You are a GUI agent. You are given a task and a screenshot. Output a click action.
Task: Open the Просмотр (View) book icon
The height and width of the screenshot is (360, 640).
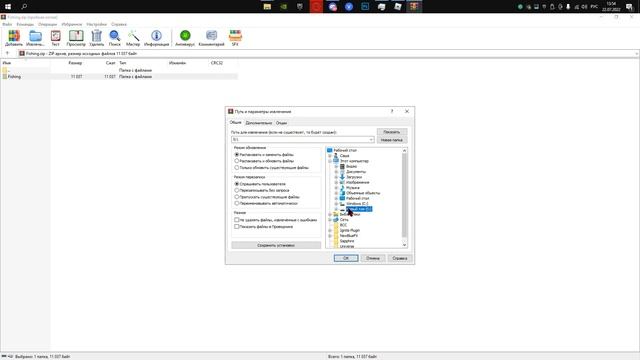[76, 36]
